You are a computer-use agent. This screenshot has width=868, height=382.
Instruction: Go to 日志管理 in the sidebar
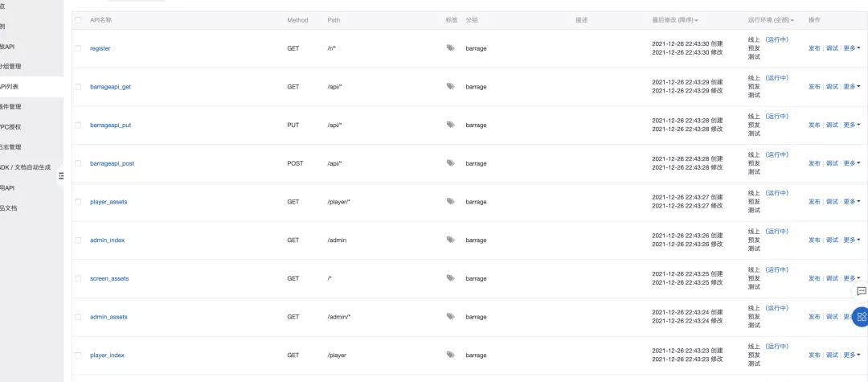(x=11, y=147)
